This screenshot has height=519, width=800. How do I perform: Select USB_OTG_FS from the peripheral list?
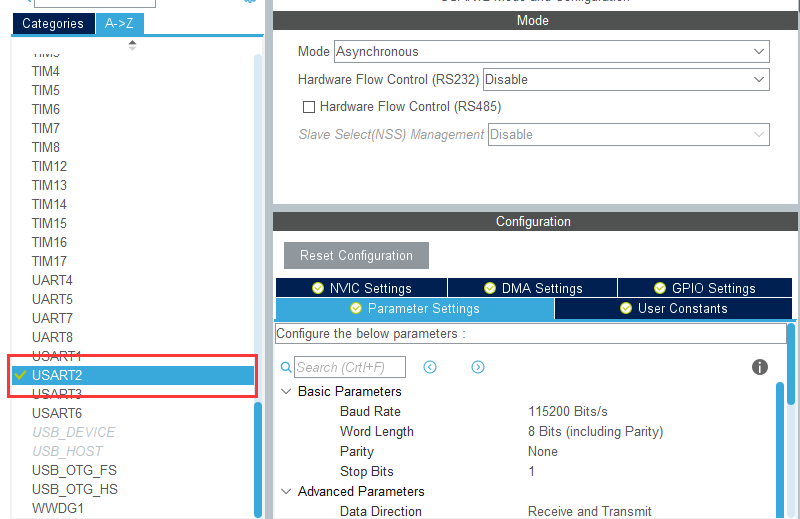coord(74,470)
